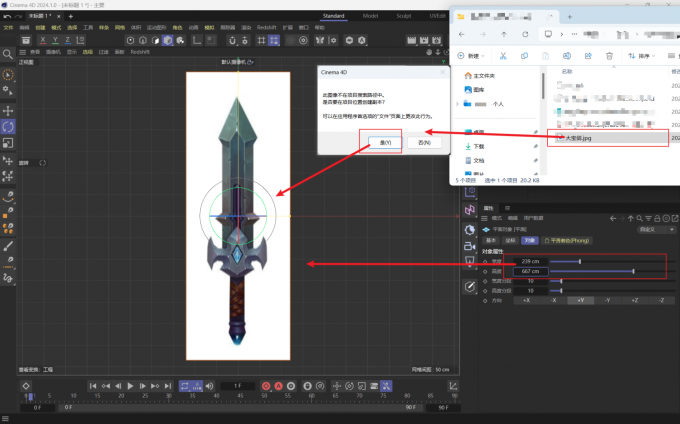Viewport: 680px width, 424px height.
Task: Click the Redo arrow in Cinema 4D
Action: tap(18, 16)
